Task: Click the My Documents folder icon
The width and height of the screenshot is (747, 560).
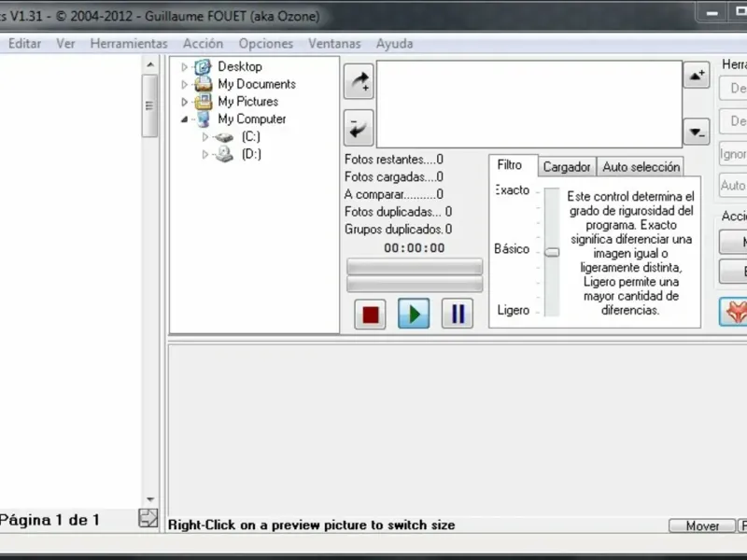Action: click(x=203, y=84)
